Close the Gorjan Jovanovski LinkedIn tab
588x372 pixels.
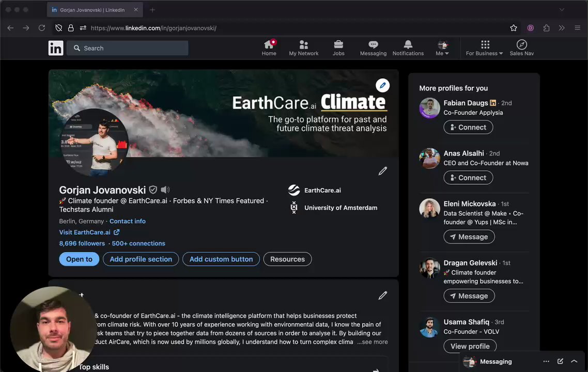pos(136,10)
